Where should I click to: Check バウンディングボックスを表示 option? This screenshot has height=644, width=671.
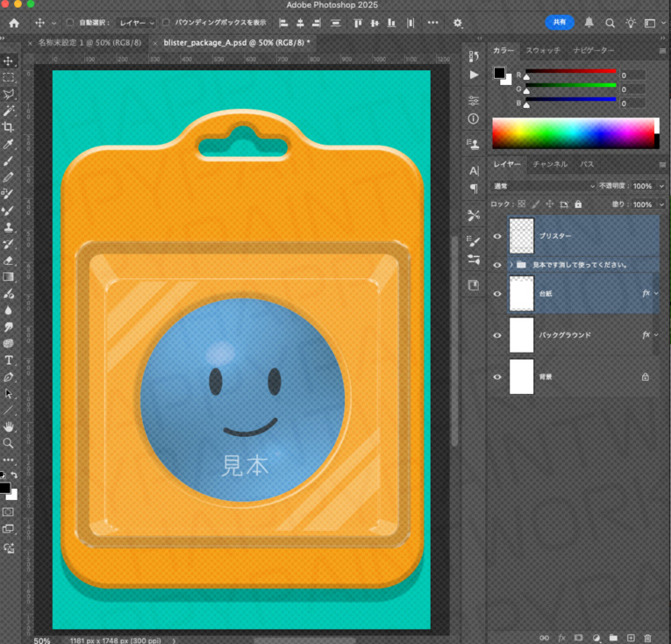167,23
